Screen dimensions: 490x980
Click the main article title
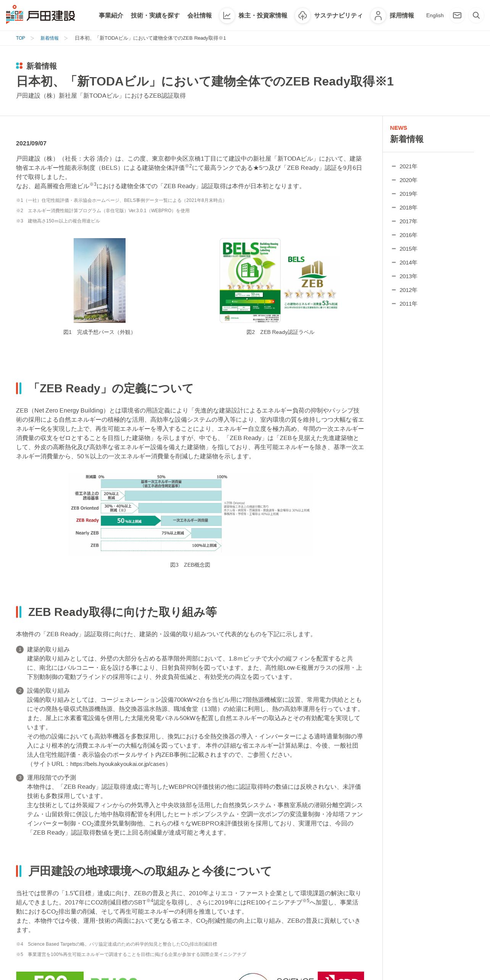click(205, 81)
